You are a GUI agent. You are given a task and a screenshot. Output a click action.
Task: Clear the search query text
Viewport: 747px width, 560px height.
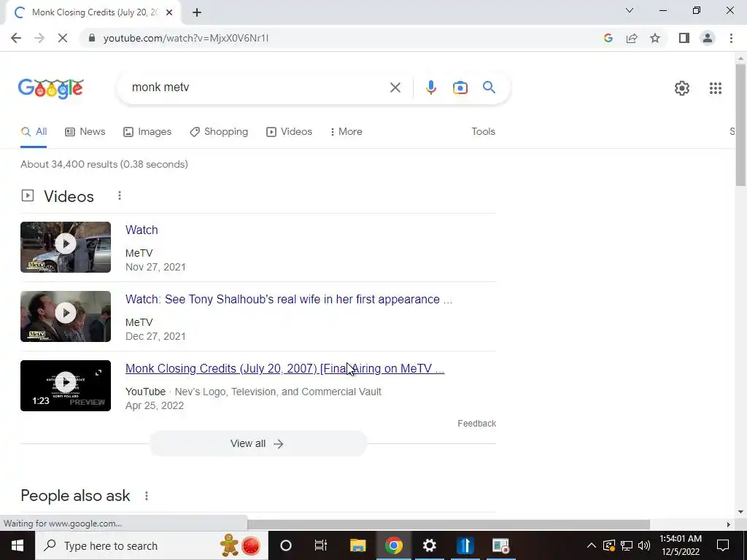click(395, 87)
